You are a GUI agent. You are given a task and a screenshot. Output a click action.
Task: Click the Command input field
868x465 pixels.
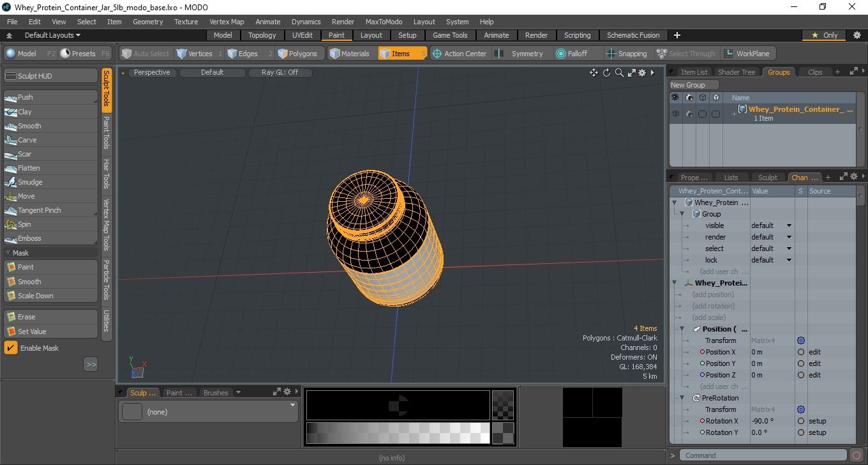tap(764, 455)
